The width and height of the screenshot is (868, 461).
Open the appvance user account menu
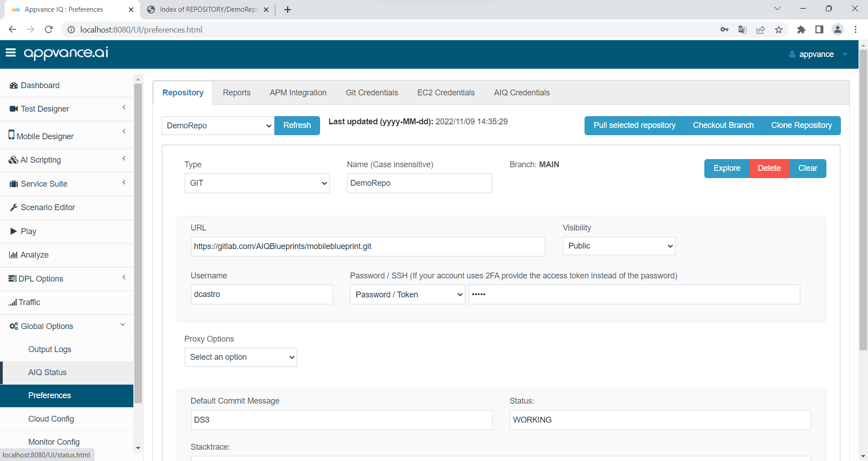(818, 54)
